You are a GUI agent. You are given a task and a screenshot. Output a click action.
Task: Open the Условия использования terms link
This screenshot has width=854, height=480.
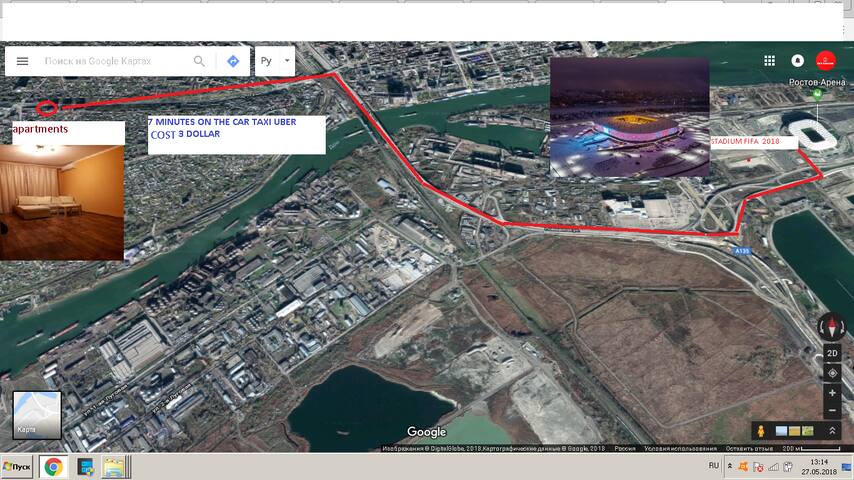click(680, 448)
